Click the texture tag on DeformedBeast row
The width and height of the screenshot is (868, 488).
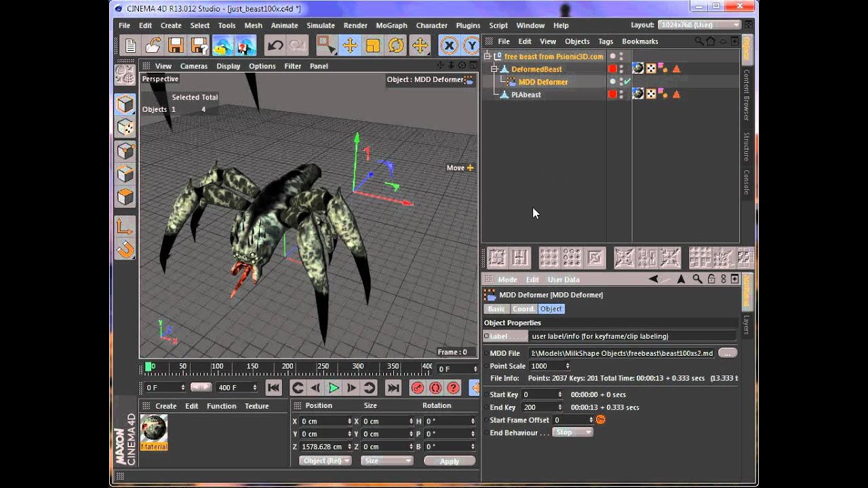[x=638, y=68]
